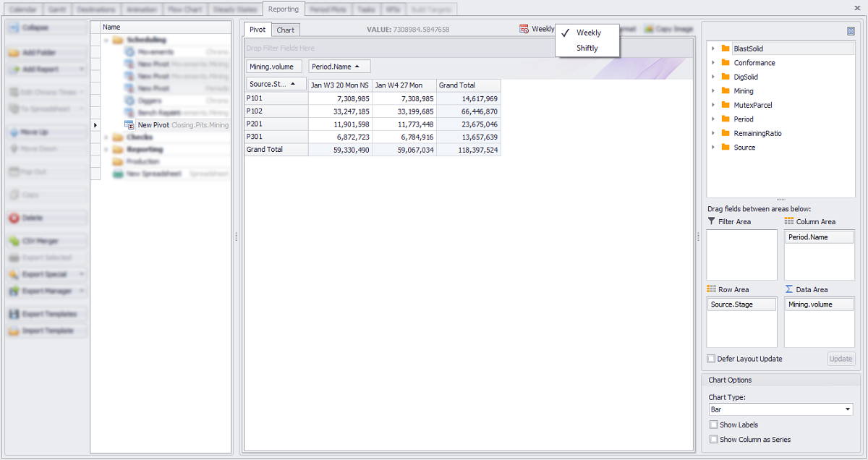Select the P201 row header
The image size is (868, 460).
tap(276, 124)
